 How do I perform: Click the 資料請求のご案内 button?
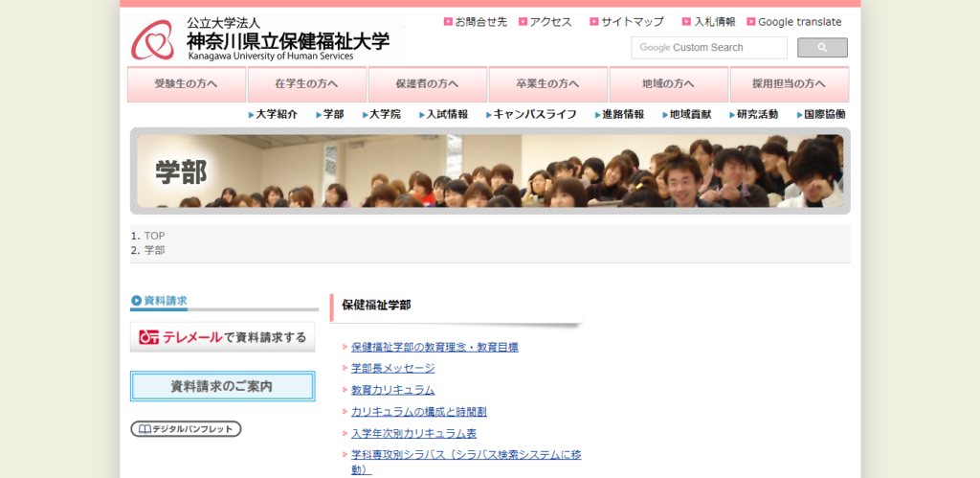click(222, 387)
